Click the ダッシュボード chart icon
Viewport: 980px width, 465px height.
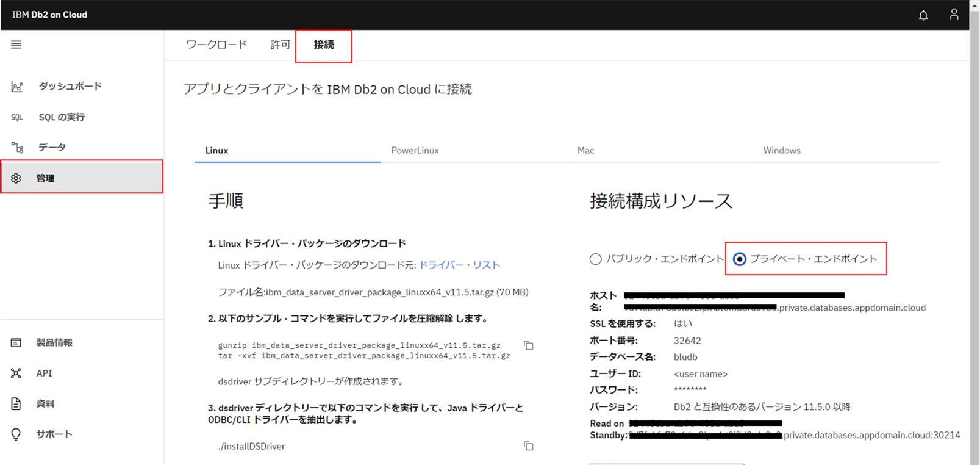pos(17,87)
